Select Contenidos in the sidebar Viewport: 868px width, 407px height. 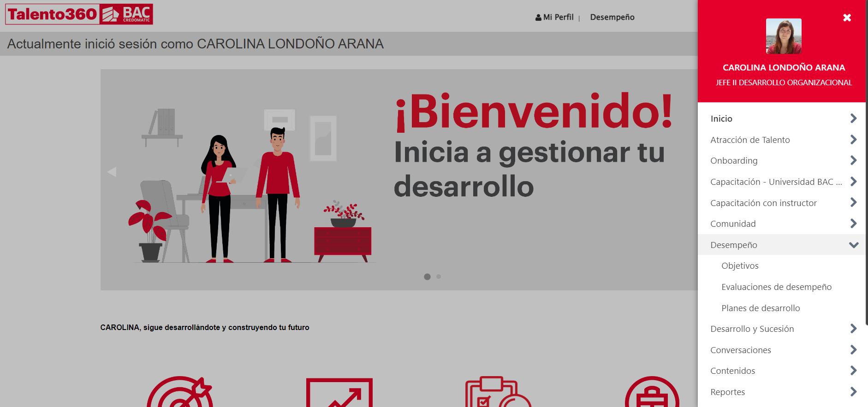733,371
